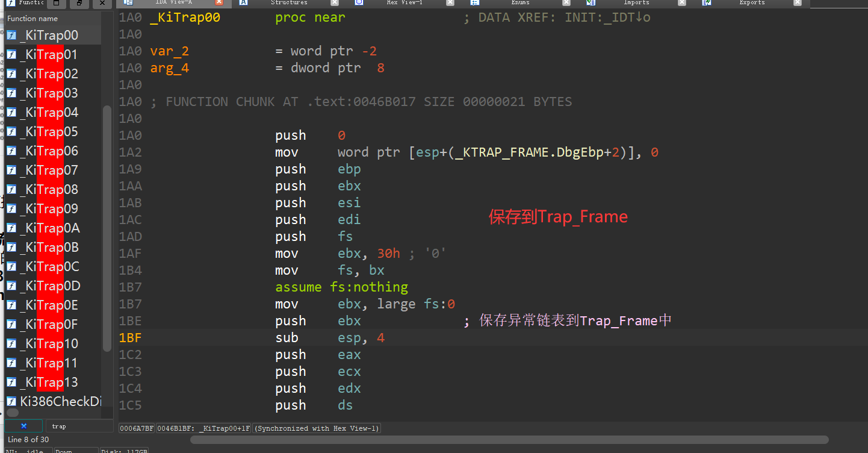Open the Structures tab
868x453 pixels.
(289, 2)
